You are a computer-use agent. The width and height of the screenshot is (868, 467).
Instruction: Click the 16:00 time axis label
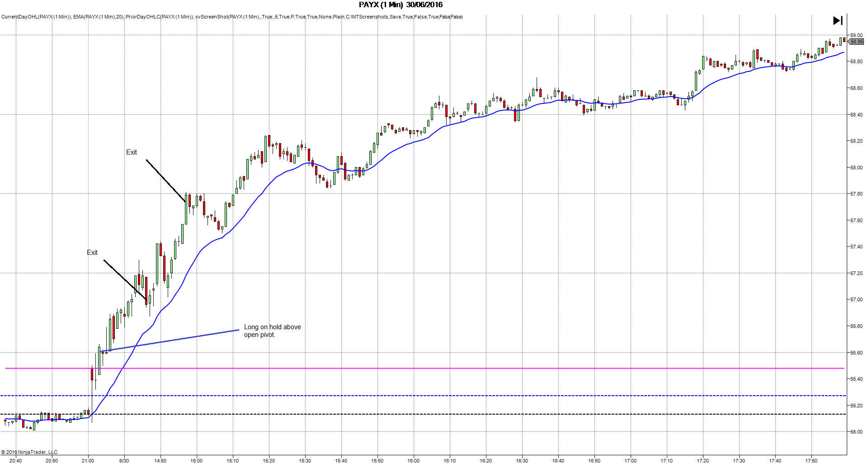413,461
